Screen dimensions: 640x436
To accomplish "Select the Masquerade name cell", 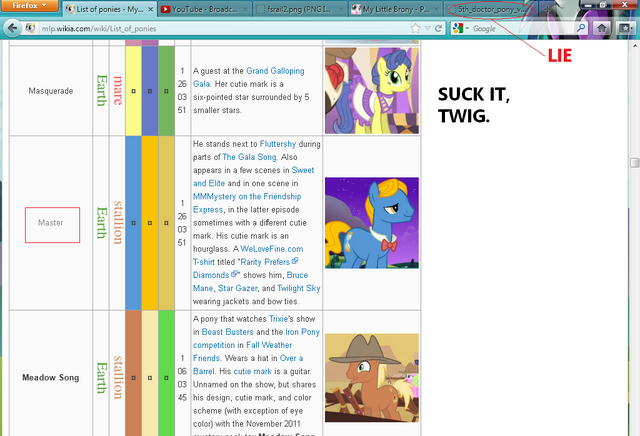I will coord(51,91).
